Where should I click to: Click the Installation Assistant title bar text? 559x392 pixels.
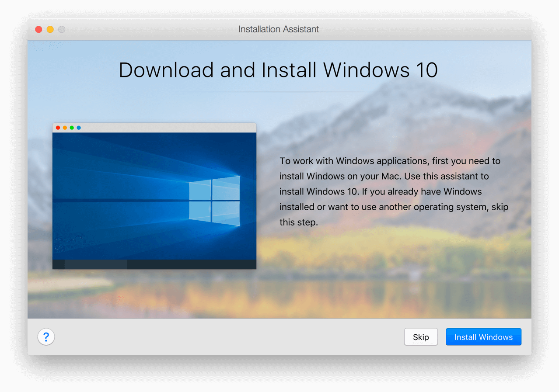(x=279, y=29)
